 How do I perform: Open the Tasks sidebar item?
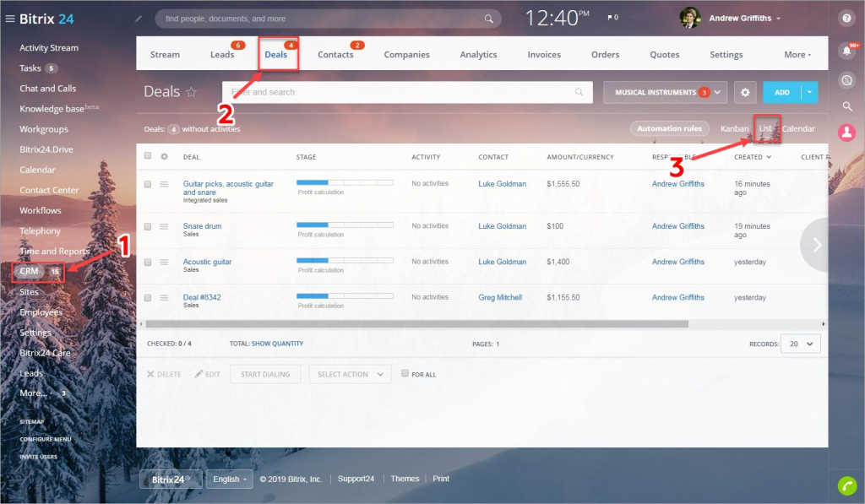point(30,68)
